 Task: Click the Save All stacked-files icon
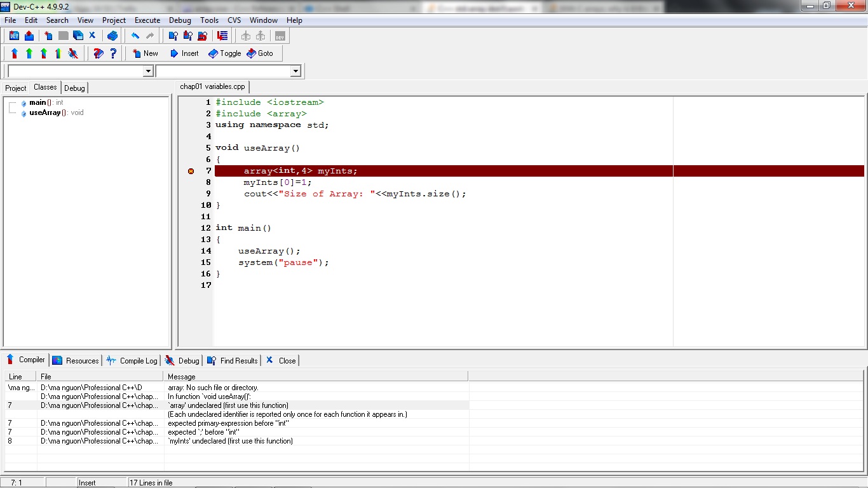(78, 36)
